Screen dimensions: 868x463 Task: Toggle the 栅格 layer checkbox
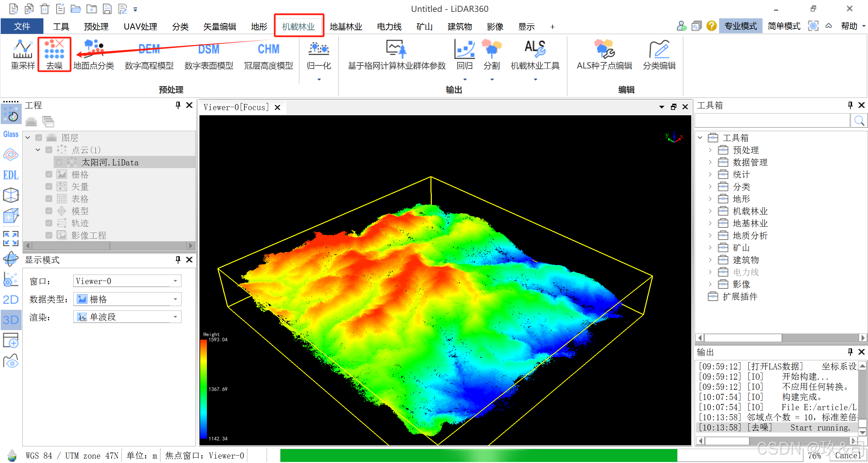point(49,175)
